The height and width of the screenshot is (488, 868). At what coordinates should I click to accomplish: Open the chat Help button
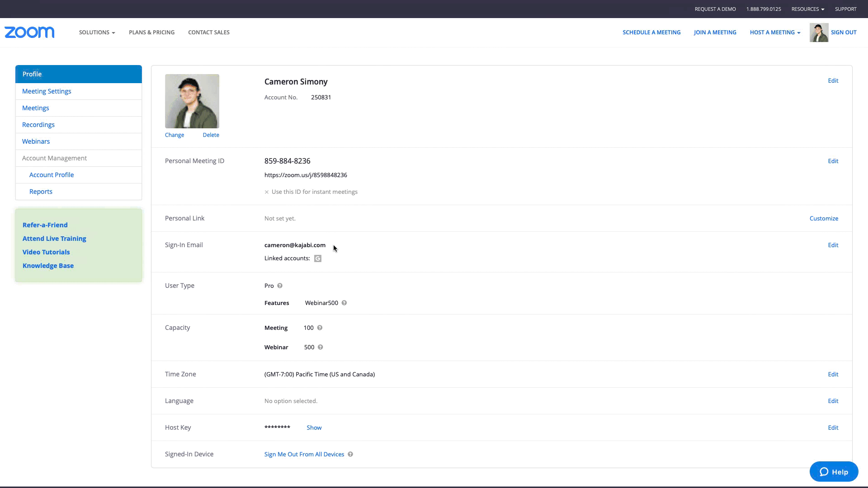(x=834, y=472)
